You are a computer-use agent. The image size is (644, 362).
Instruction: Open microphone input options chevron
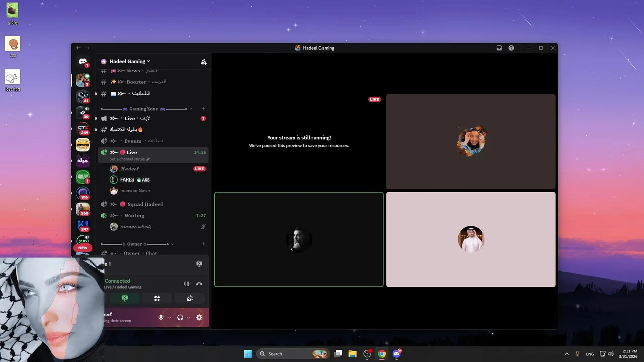[x=169, y=317]
